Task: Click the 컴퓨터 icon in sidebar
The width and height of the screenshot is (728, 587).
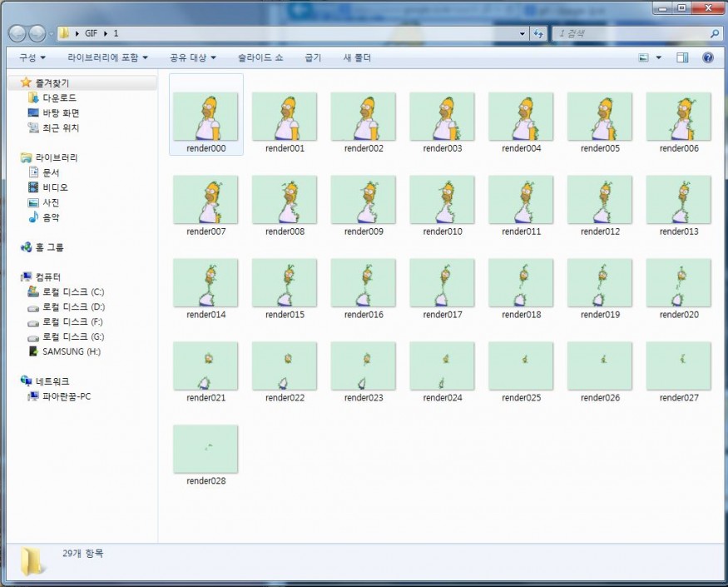Action: click(x=26, y=277)
